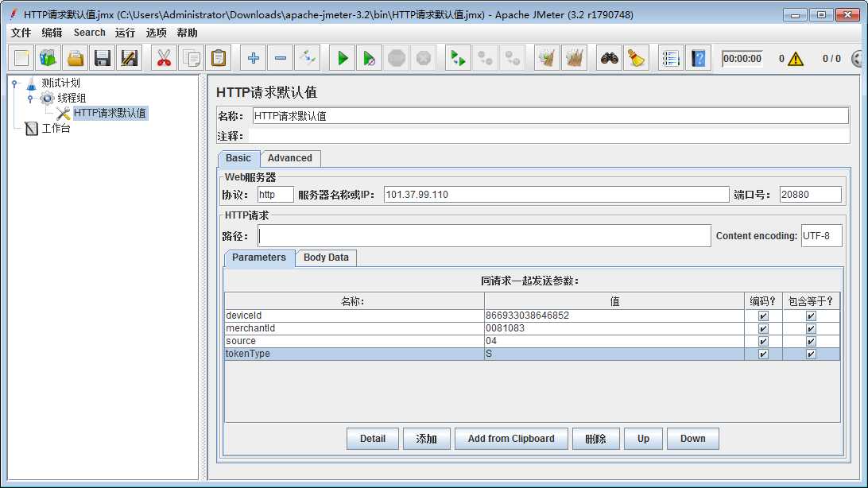Open the 编辑 menu
868x488 pixels.
click(52, 33)
